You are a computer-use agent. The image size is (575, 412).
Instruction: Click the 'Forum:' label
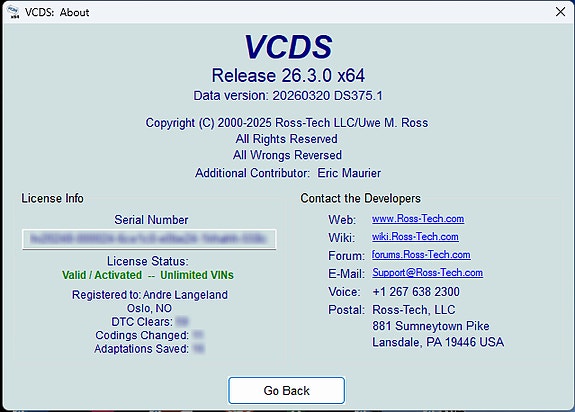coord(346,256)
